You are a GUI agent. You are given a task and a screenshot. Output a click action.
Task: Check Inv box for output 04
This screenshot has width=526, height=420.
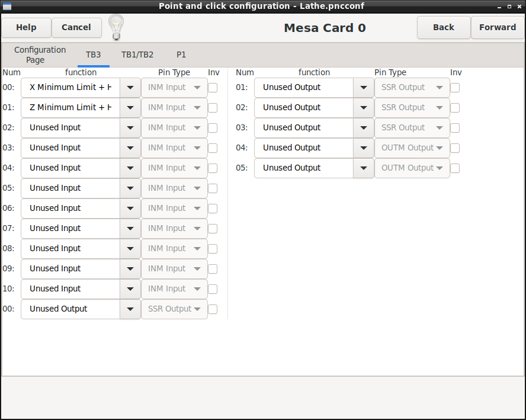455,148
